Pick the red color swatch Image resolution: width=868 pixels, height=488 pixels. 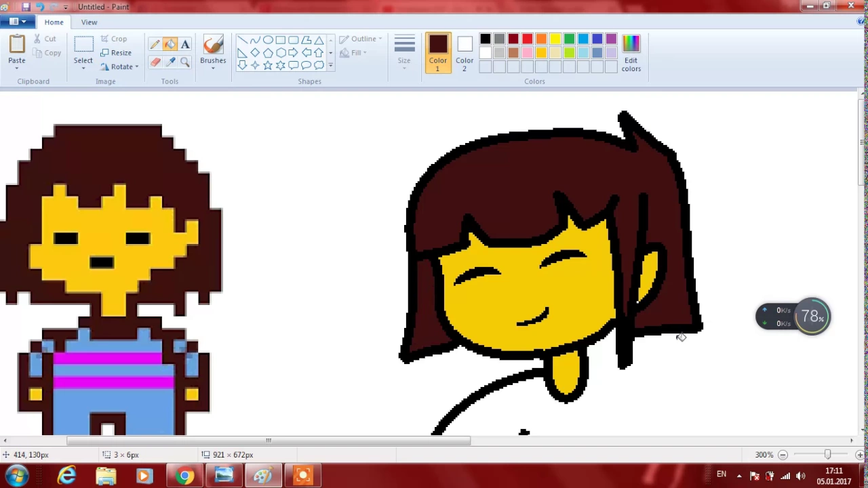click(527, 39)
